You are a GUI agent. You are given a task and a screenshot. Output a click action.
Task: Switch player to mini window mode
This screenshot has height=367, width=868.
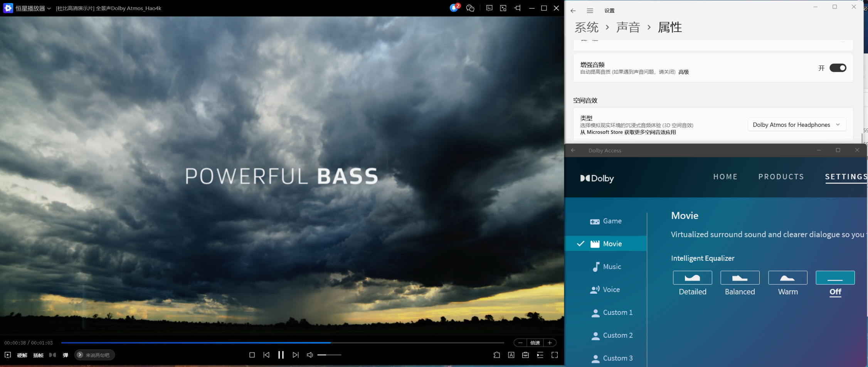[x=503, y=8]
